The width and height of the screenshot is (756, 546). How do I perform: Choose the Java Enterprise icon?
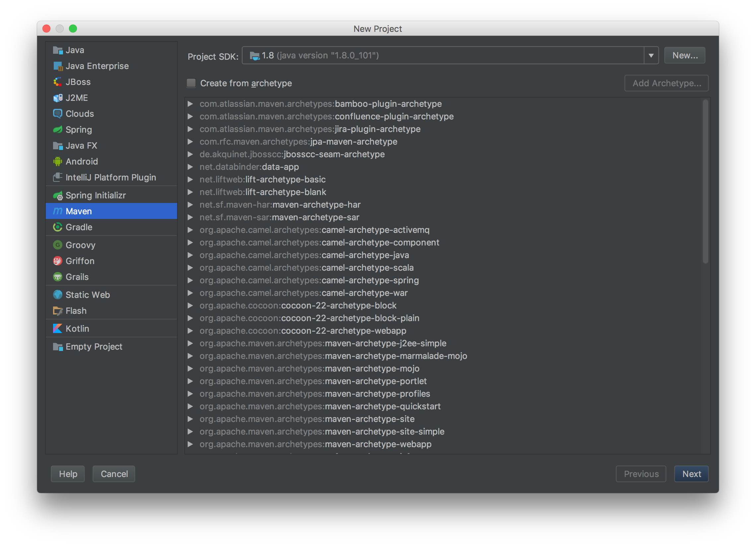tap(58, 66)
